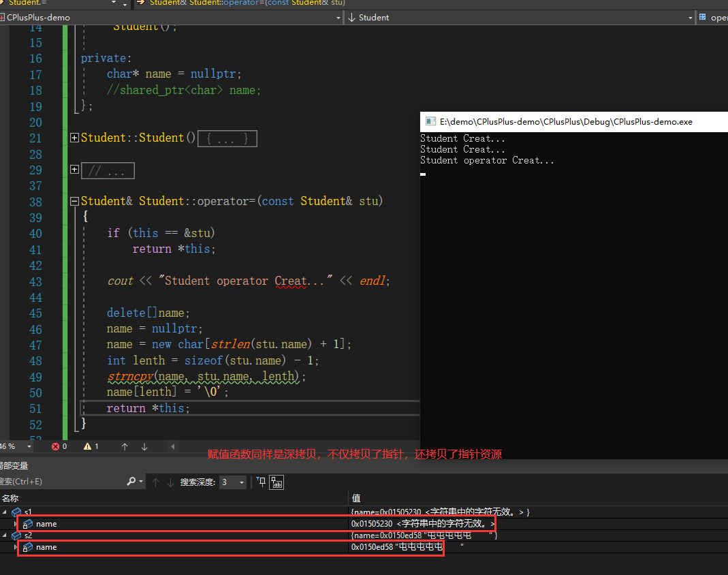Click the console window title bar path
The image size is (728, 575).
pyautogui.click(x=566, y=122)
